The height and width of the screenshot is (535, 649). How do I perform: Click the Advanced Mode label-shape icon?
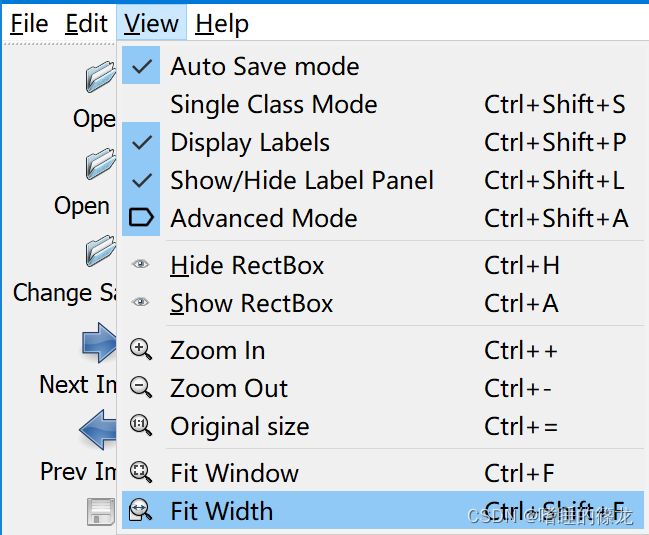[x=141, y=217]
